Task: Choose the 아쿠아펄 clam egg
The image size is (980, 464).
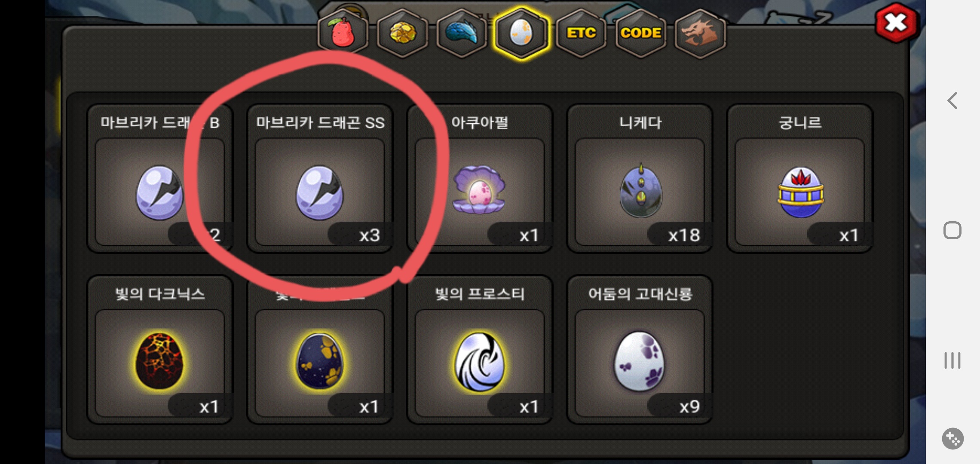Action: click(480, 178)
